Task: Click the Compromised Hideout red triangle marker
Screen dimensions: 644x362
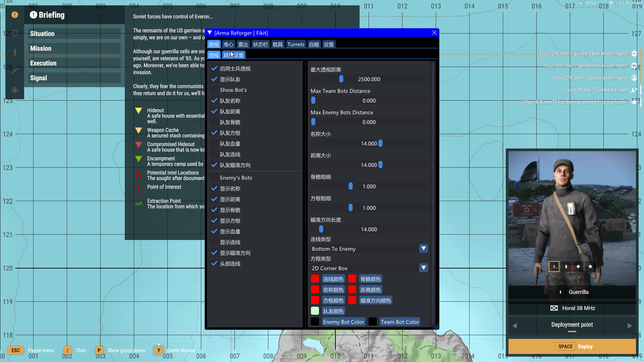Action: pos(139,145)
